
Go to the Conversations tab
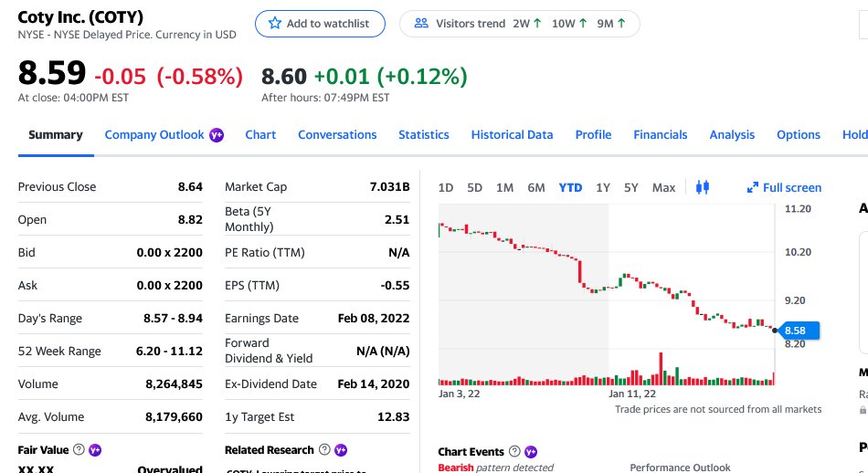point(337,135)
